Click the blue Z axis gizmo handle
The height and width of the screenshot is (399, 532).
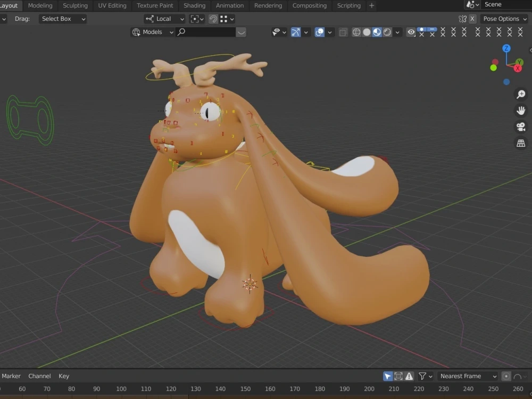(x=506, y=48)
